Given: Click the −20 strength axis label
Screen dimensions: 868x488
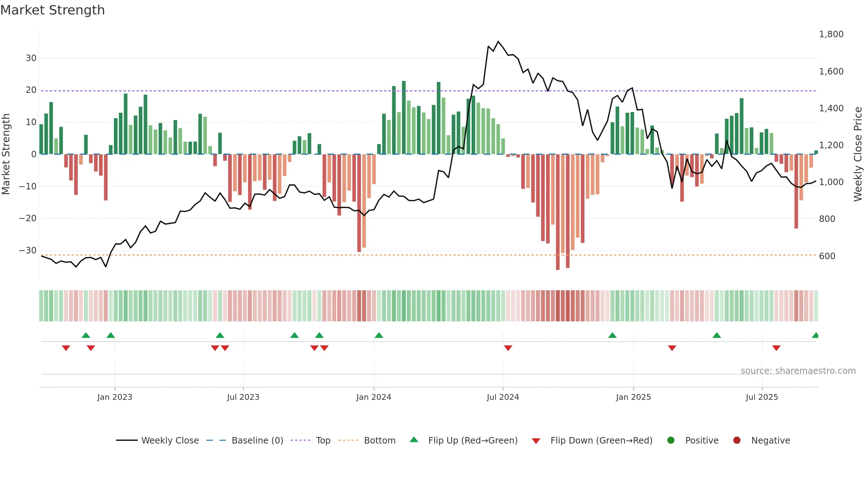Looking at the screenshot, I should point(27,218).
